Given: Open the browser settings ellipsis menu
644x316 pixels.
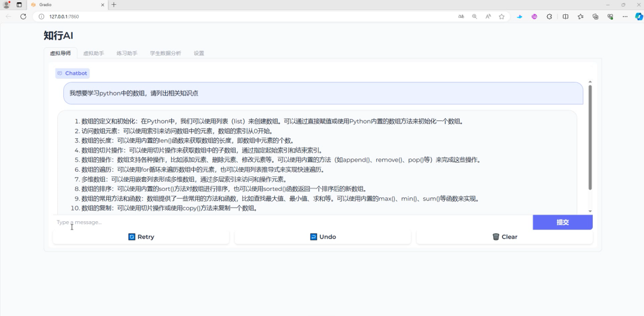Looking at the screenshot, I should (x=625, y=17).
